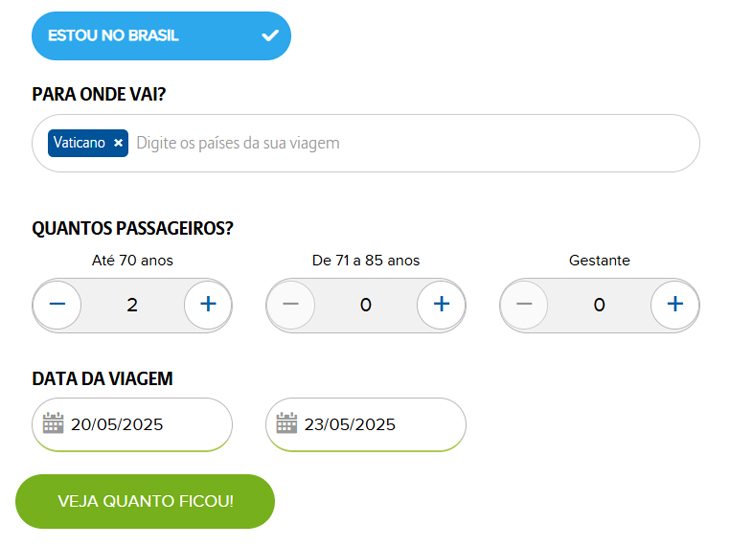Image resolution: width=730 pixels, height=547 pixels.
Task: Select the 23/05/2025 end date field
Action: [365, 424]
